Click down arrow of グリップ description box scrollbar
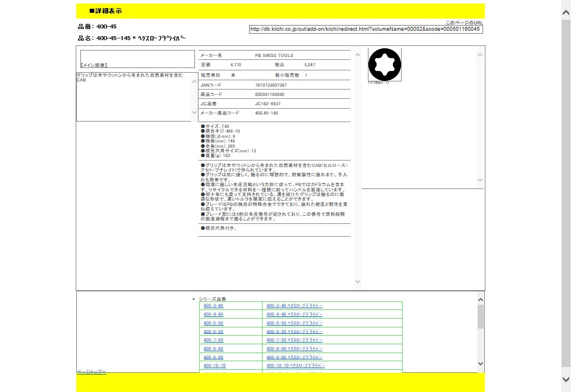 pyautogui.click(x=194, y=112)
